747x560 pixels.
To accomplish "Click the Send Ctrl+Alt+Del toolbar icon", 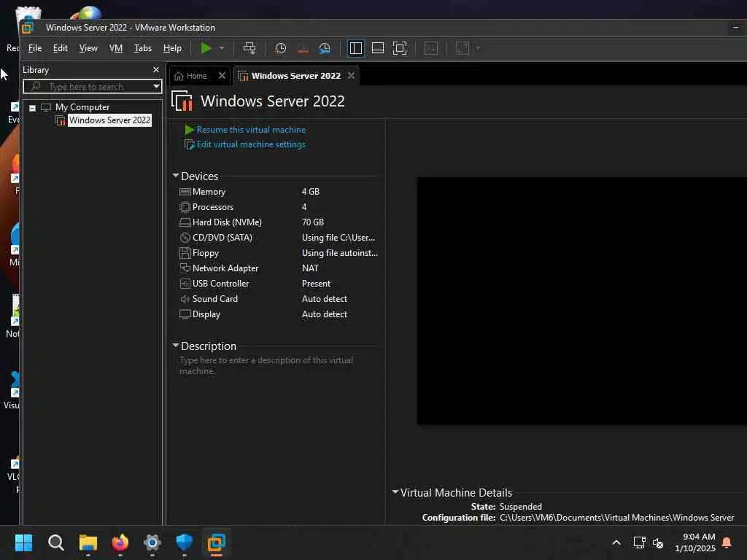I will [x=249, y=48].
